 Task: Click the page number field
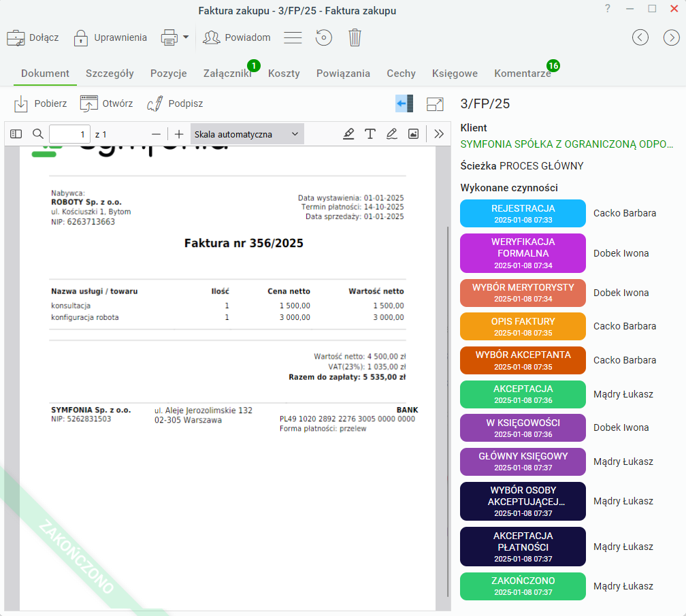tap(69, 134)
